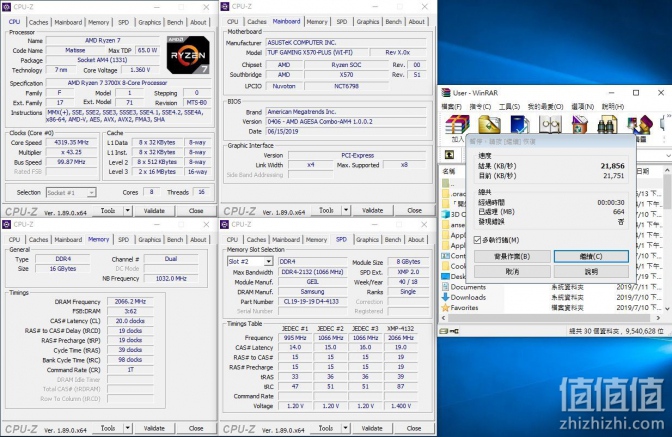Screen dimensions: 672x437
Task: Open the 工具(S) menu in WinRAR
Action: 509,106
